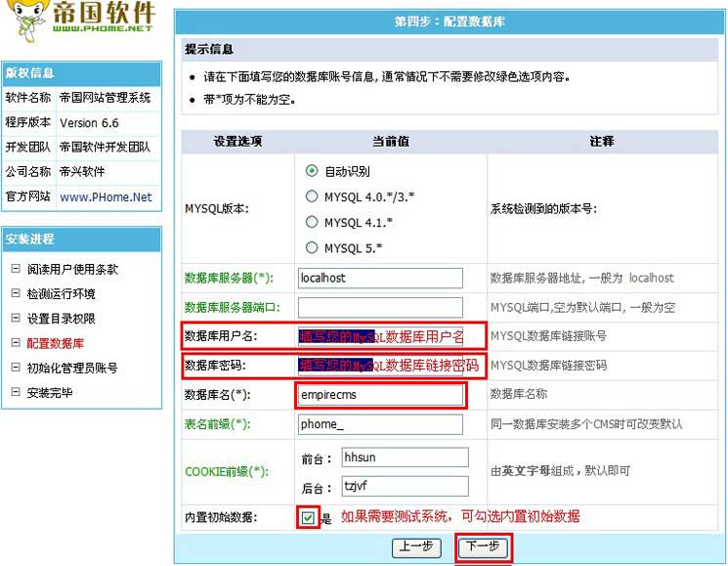The image size is (728, 566).
Task: Toggle the 内置初始数据 checkbox
Action: 308,517
